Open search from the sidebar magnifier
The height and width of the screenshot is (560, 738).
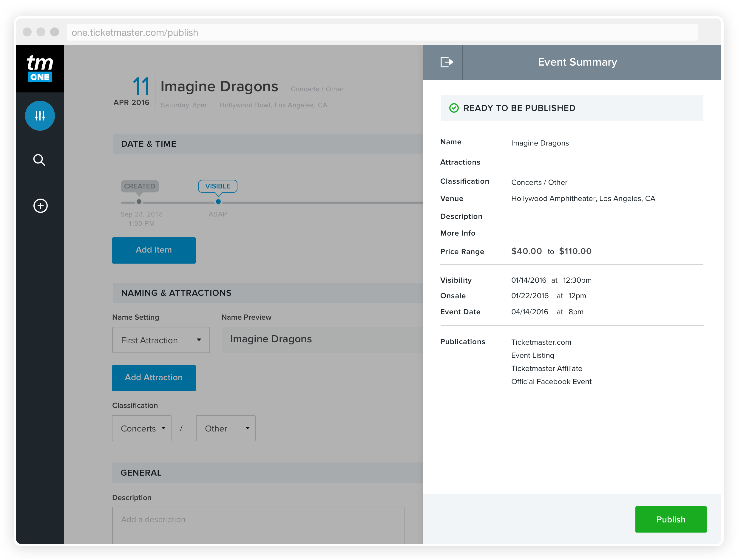39,160
